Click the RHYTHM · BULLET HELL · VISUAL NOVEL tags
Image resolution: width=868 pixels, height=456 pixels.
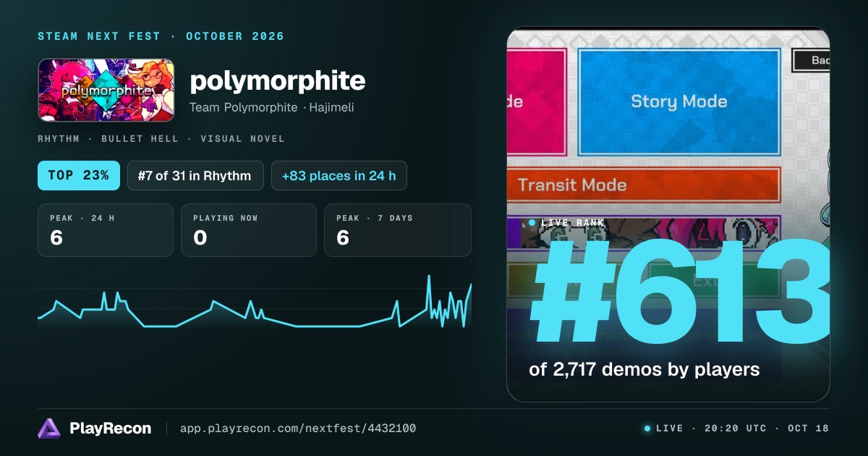tap(161, 138)
